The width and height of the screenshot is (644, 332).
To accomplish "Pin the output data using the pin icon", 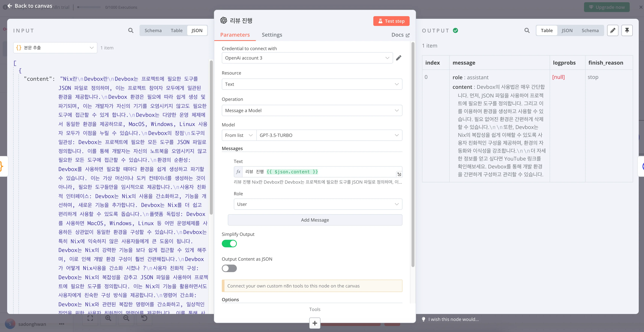I will [627, 30].
